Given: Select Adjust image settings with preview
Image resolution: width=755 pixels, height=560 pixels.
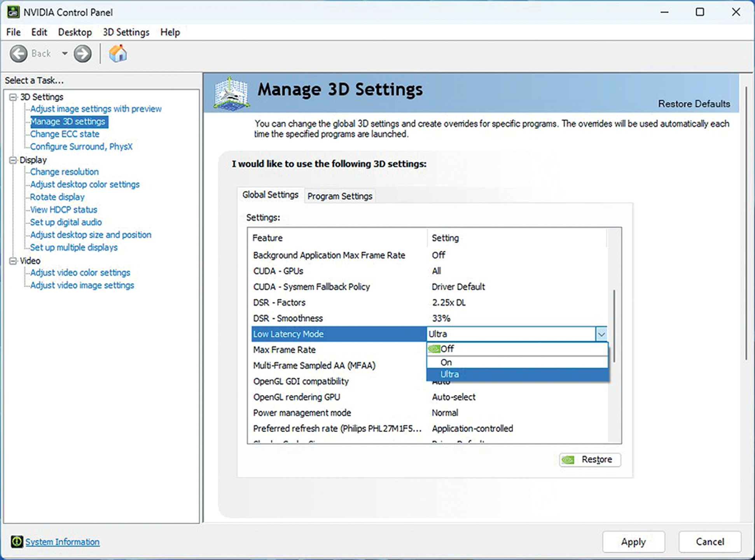Looking at the screenshot, I should [96, 109].
